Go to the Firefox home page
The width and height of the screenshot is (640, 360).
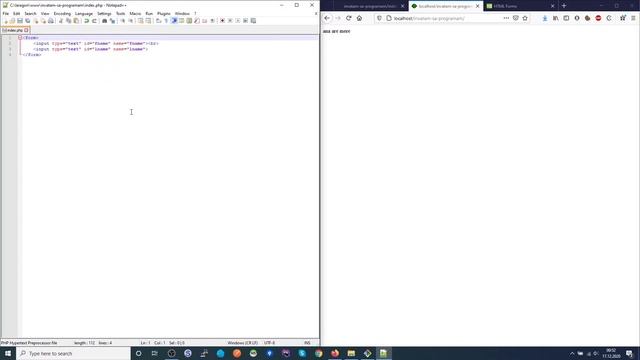click(359, 18)
